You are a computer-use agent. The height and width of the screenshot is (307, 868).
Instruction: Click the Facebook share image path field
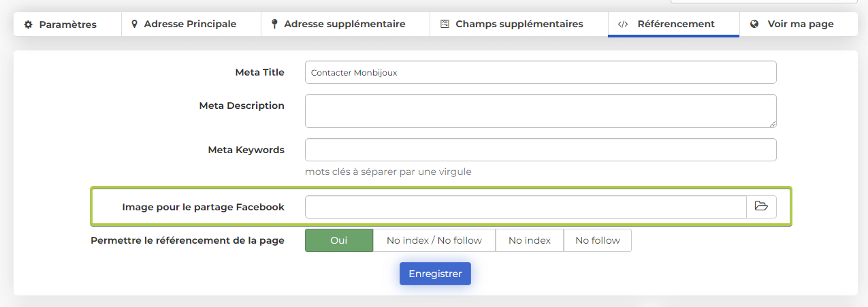coord(525,207)
